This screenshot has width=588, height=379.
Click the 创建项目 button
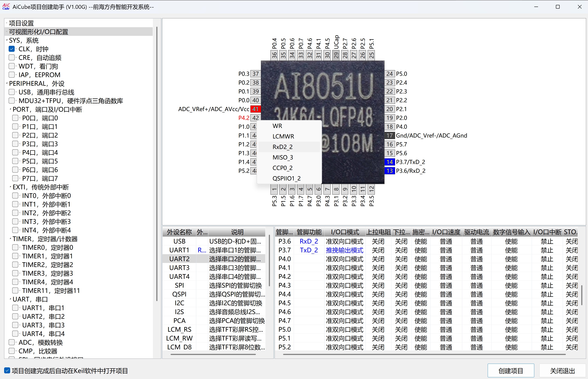click(511, 371)
